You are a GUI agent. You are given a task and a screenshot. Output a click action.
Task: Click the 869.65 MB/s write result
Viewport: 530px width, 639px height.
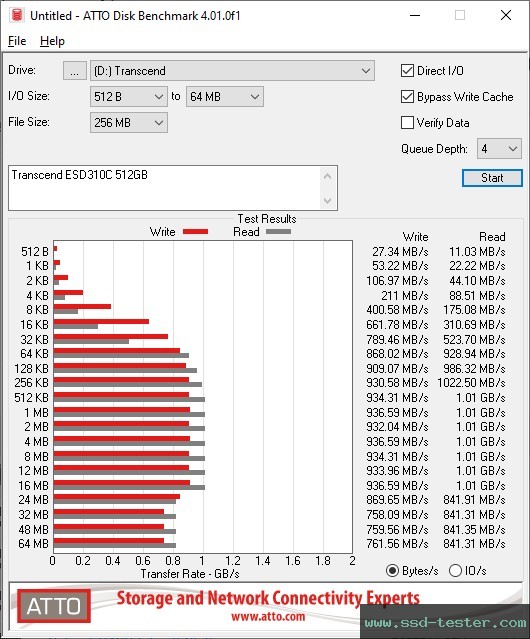tap(397, 500)
